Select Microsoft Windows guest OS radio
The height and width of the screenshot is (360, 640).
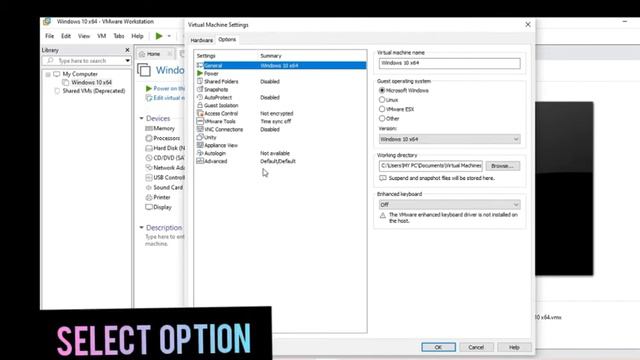click(382, 90)
